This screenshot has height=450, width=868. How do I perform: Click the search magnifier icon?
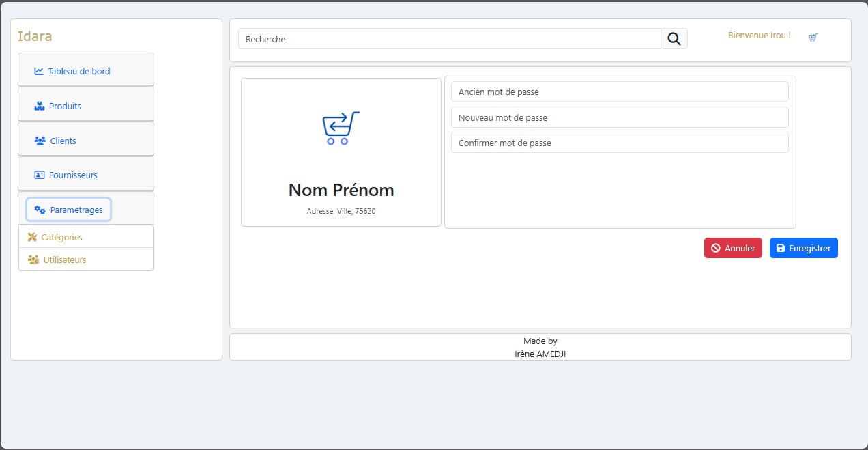674,38
